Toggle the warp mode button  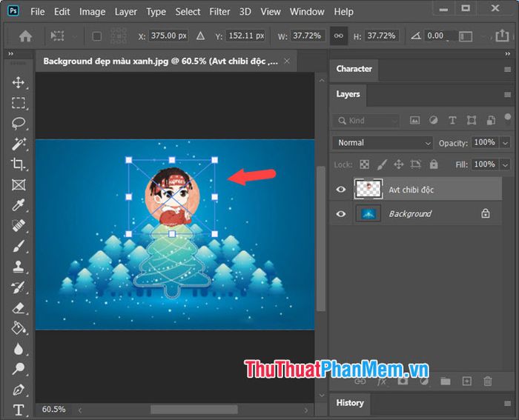click(x=466, y=36)
